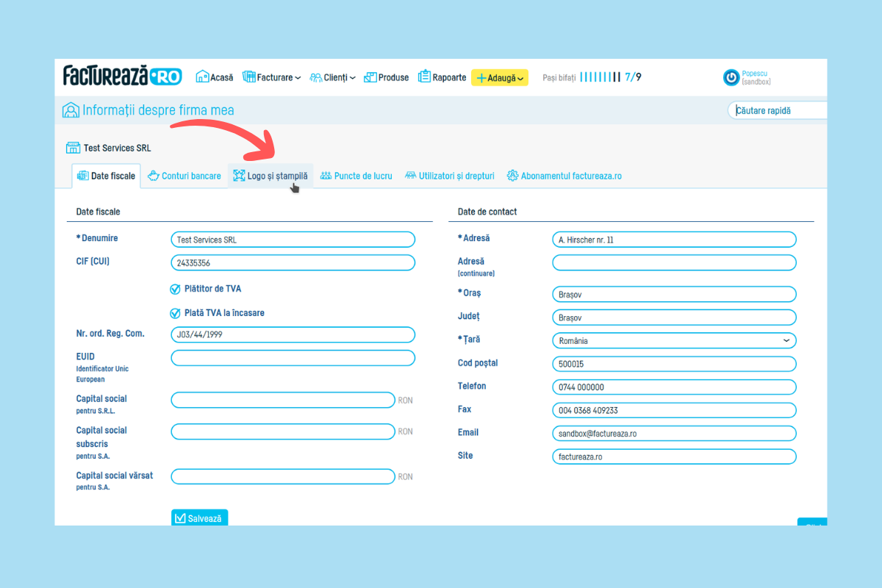Uncheck the Plătitor de TVA checkbox
The width and height of the screenshot is (882, 588).
click(x=175, y=290)
